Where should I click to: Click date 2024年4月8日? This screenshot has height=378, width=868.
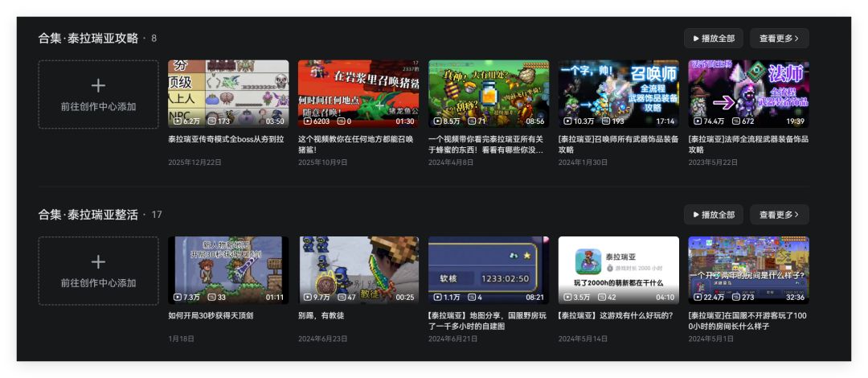[x=451, y=162]
